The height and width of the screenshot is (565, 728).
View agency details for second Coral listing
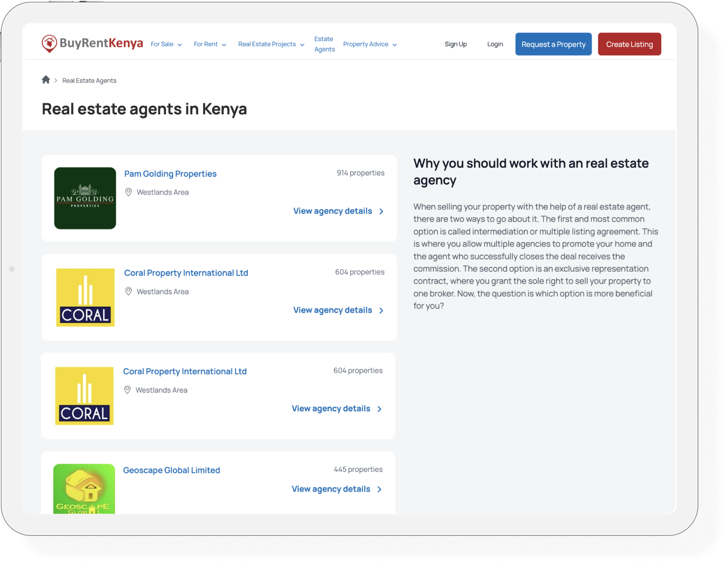tap(331, 409)
